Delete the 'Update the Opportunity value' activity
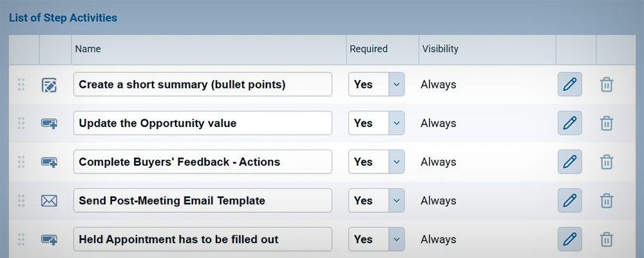Screen dimensions: 644x258 pyautogui.click(x=607, y=123)
